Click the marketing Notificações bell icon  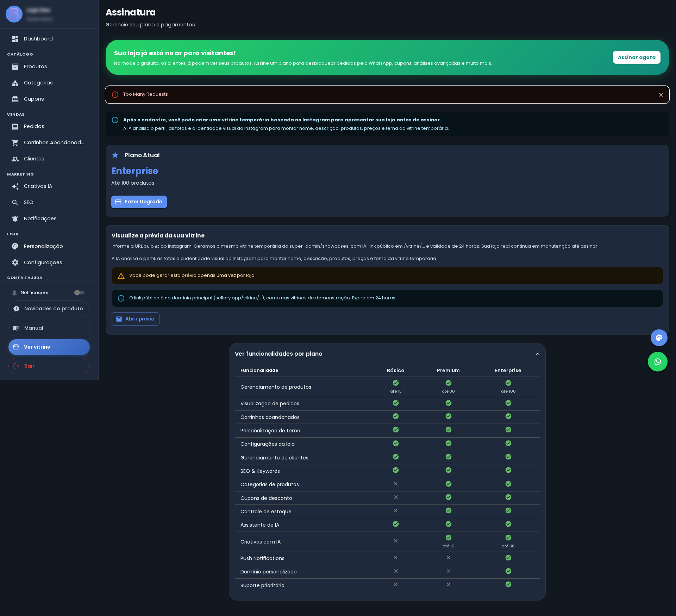tap(15, 219)
